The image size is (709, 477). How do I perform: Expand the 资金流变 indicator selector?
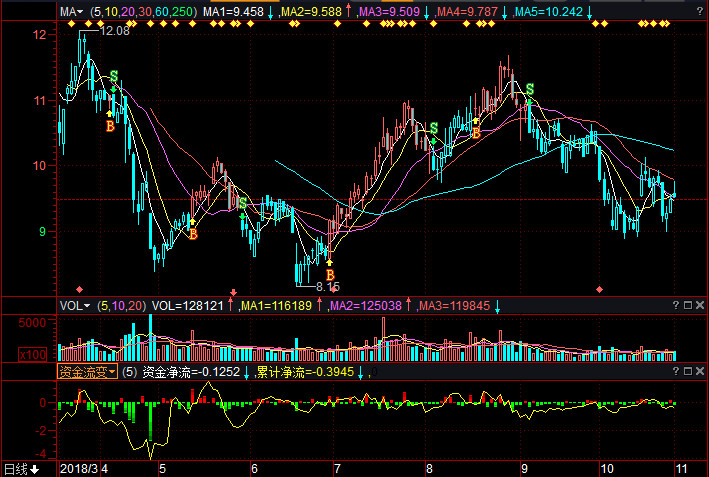(86, 371)
